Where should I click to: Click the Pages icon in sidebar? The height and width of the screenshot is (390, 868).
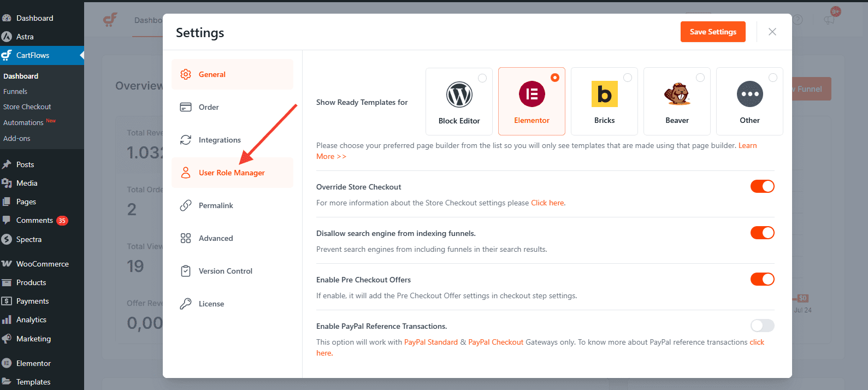coord(7,202)
